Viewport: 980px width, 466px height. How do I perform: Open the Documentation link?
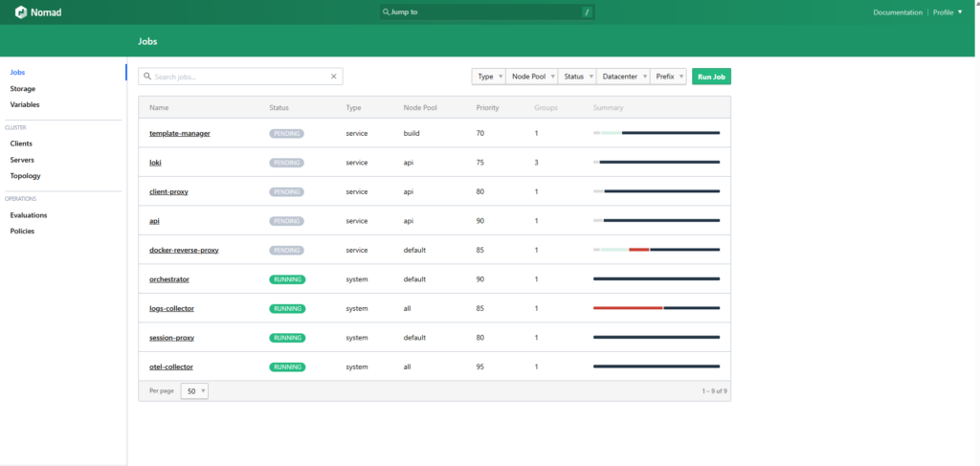coord(898,12)
